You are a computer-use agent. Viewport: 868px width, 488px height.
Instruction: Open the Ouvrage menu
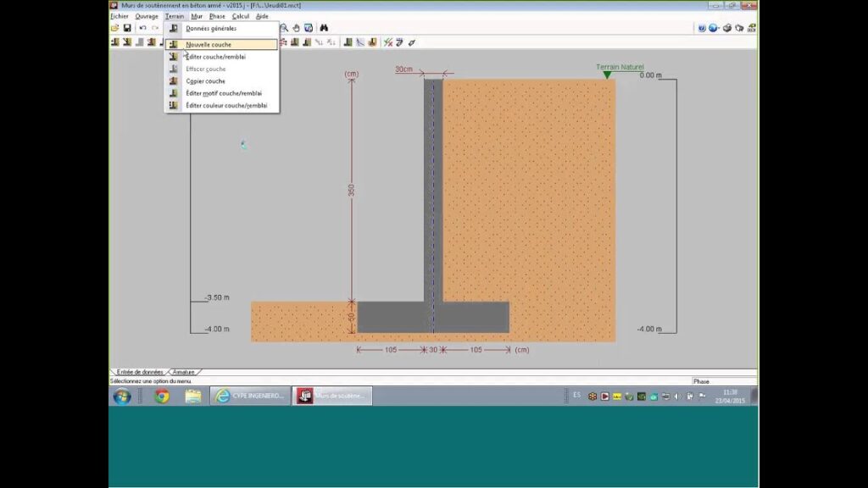[x=147, y=16]
